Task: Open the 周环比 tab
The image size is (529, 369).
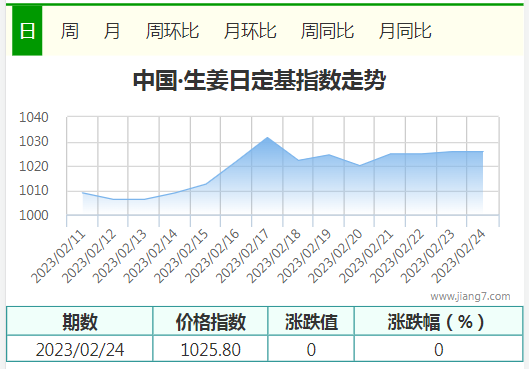Action: 172,31
